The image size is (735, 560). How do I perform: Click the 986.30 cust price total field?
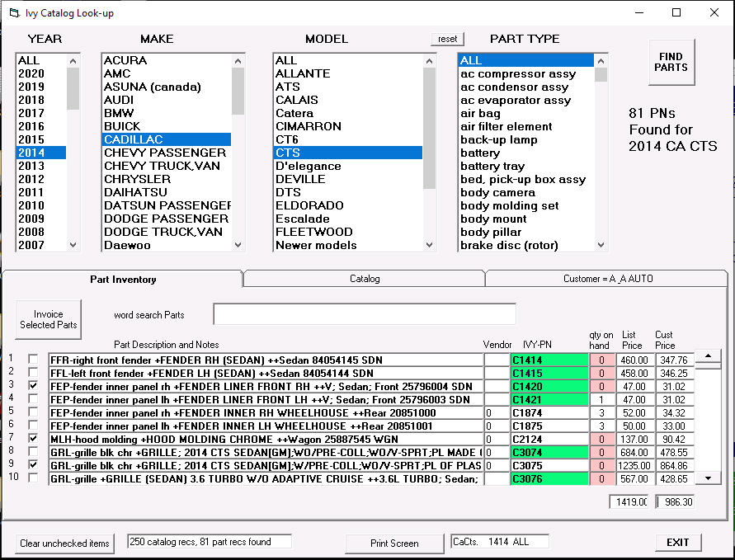675,502
